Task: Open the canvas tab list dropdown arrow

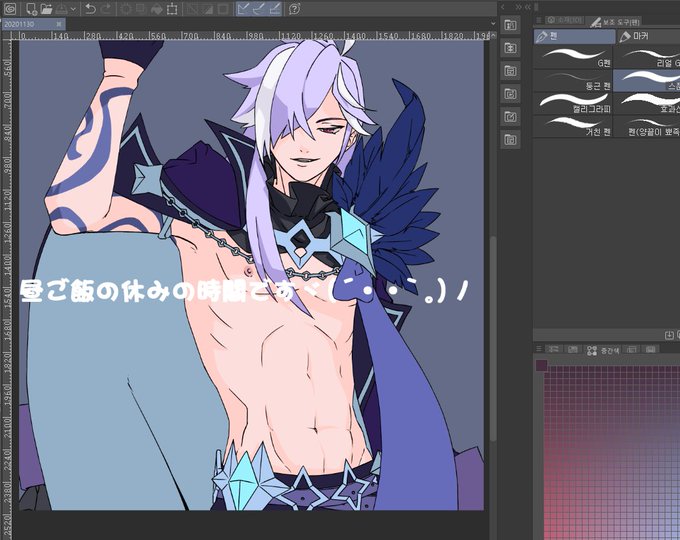Action: coord(493,24)
